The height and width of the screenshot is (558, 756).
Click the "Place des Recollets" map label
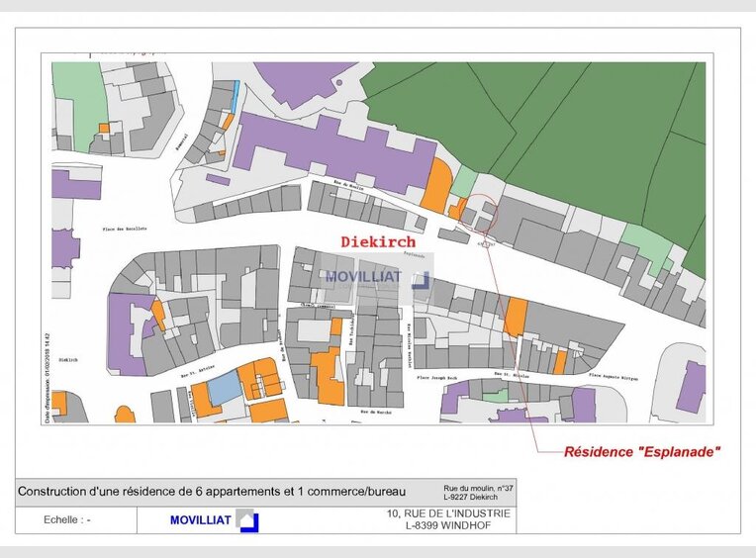coord(125,229)
